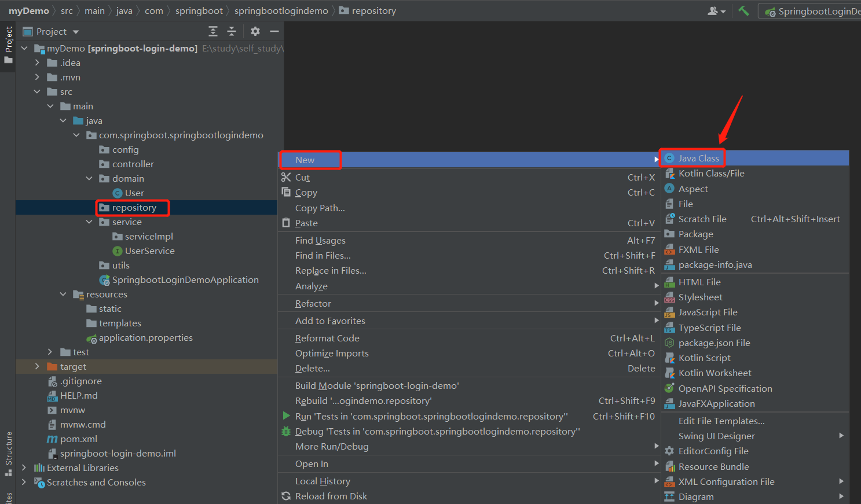Select New in the context menu
Viewport: 861px width, 504px height.
[470, 160]
